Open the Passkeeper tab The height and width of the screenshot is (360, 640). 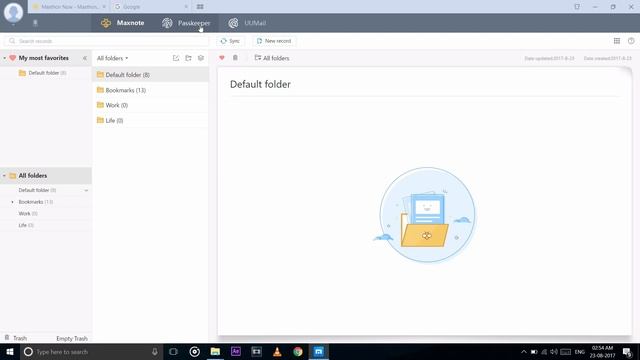[x=187, y=23]
